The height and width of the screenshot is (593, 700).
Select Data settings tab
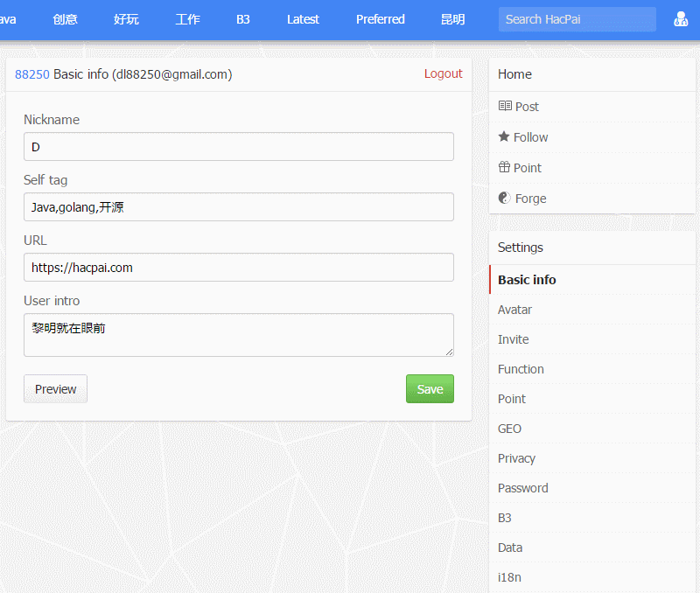coord(594,548)
